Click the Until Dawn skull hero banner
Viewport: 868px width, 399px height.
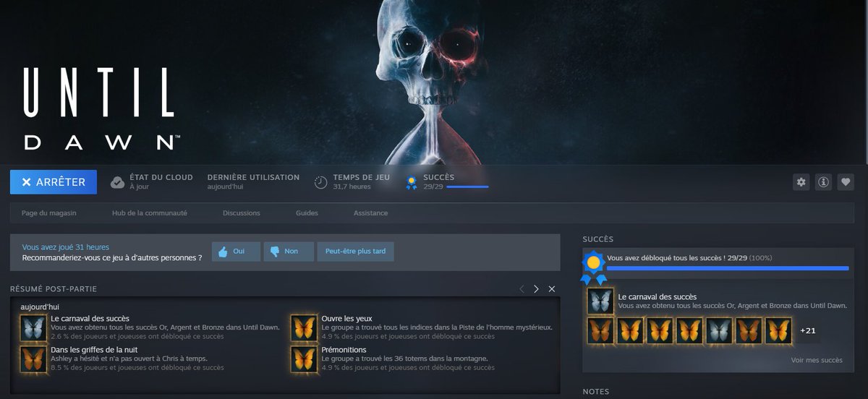pyautogui.click(x=434, y=82)
